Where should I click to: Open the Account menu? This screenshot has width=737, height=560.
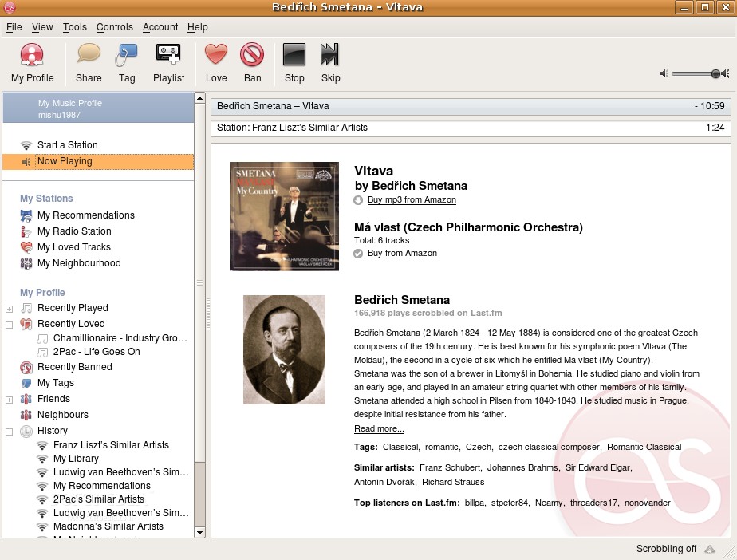point(160,27)
